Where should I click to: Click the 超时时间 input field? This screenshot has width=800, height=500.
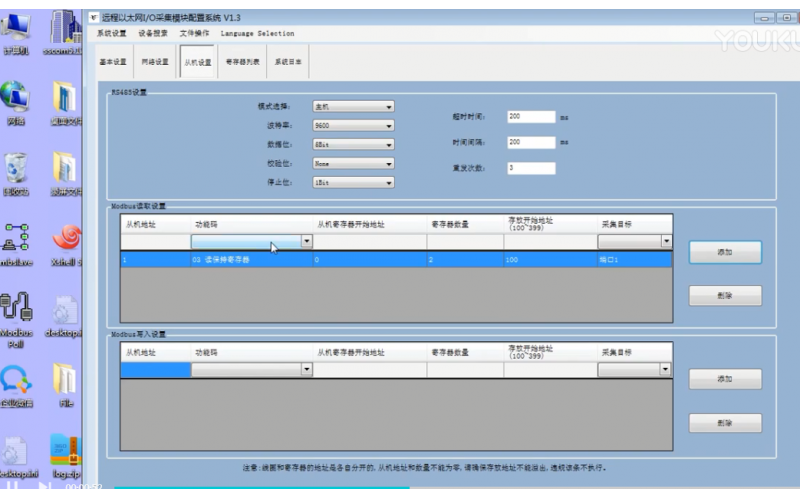(530, 116)
